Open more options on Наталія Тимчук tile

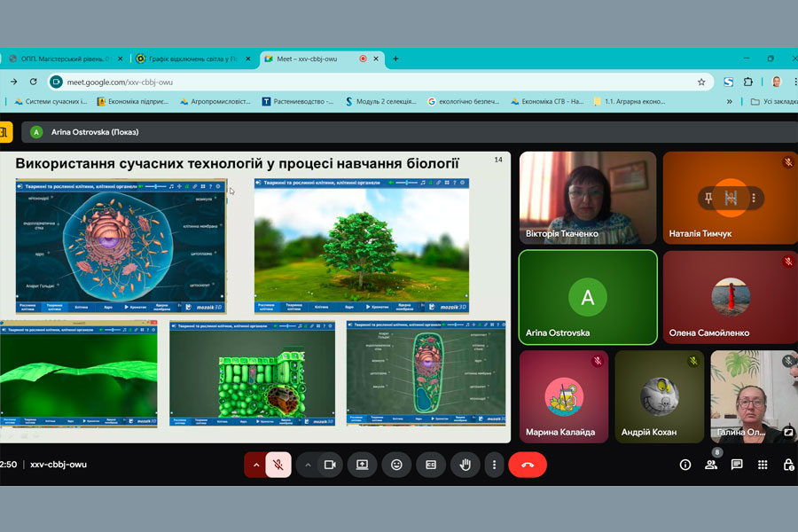coord(754,198)
